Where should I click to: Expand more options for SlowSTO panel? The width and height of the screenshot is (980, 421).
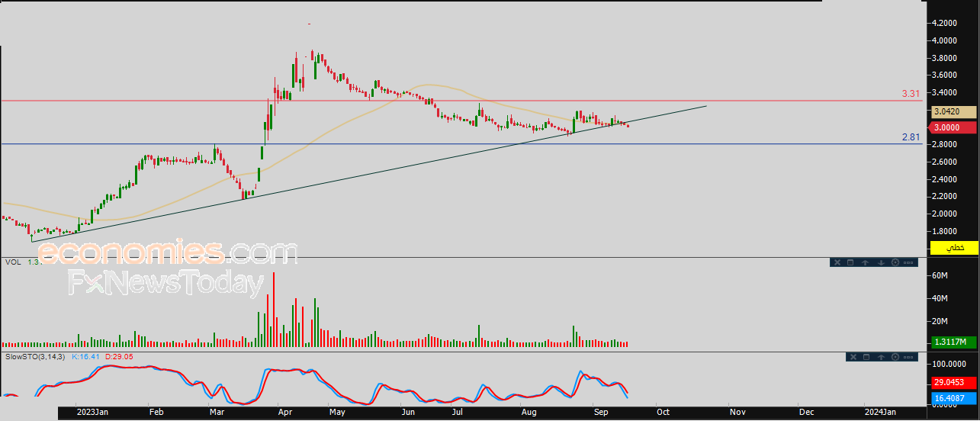pos(908,357)
